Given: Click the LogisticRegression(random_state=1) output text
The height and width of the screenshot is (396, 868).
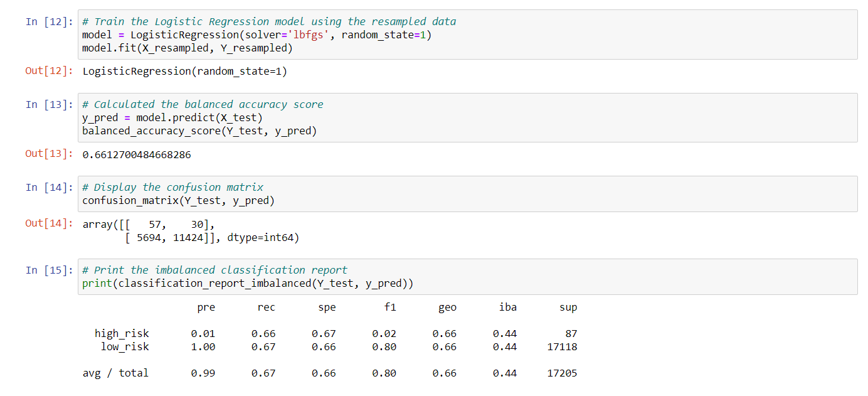Looking at the screenshot, I should click(x=184, y=71).
